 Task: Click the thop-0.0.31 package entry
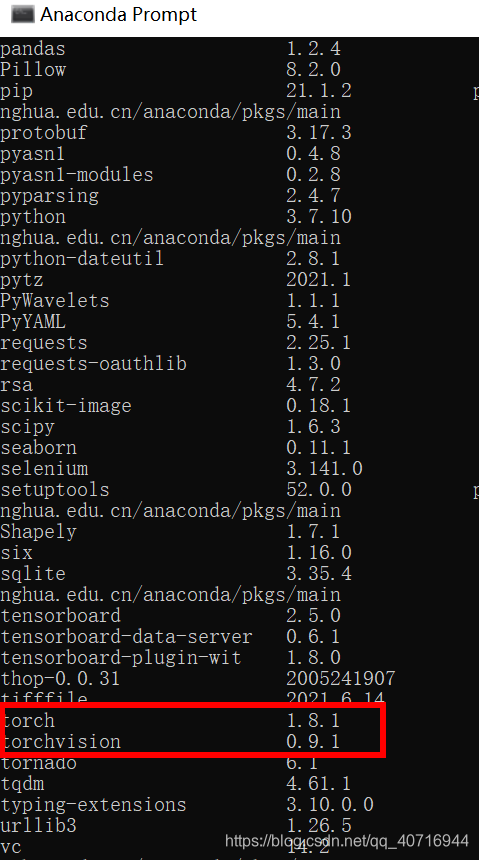point(60,678)
